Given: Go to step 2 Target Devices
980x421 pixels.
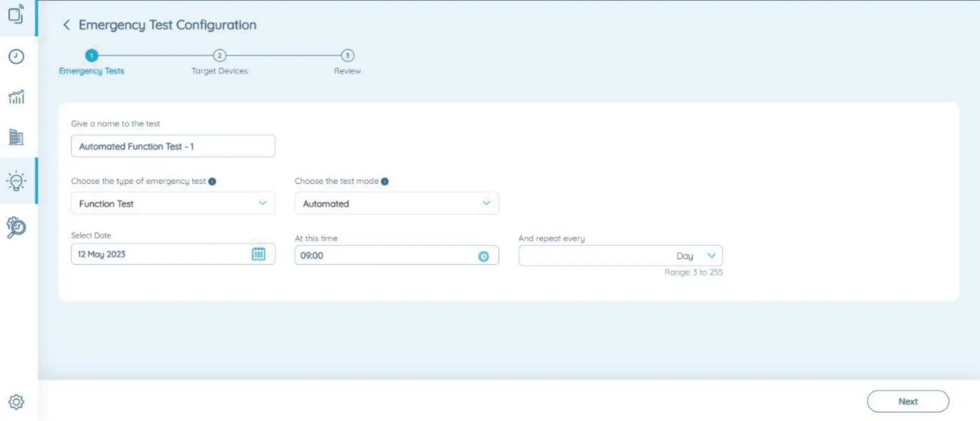Looking at the screenshot, I should coord(219,56).
